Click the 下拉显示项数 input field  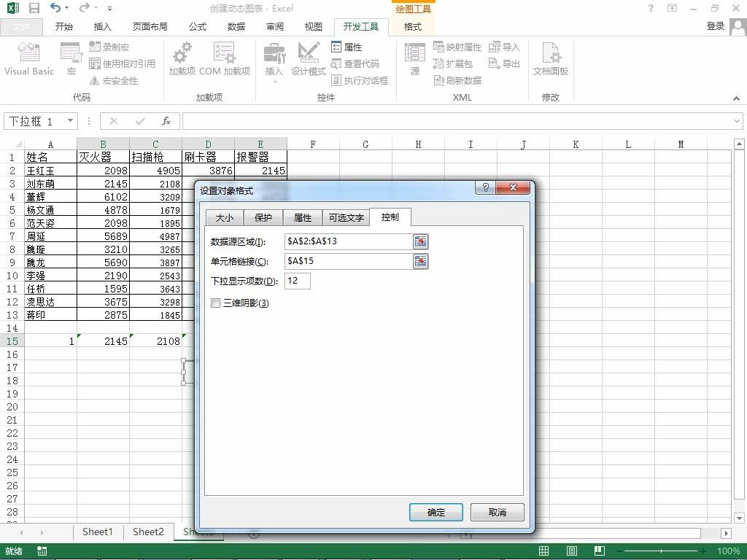(298, 281)
